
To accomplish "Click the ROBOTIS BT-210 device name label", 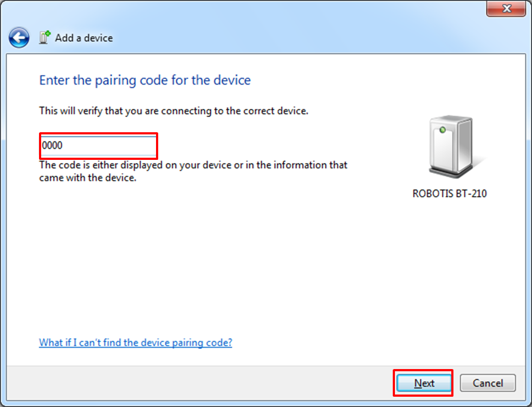I will tap(450, 193).
